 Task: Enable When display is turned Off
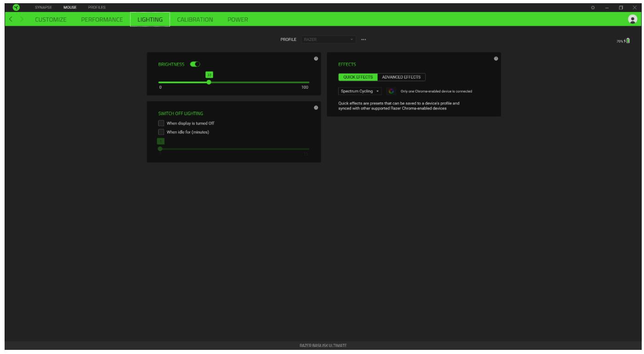161,123
